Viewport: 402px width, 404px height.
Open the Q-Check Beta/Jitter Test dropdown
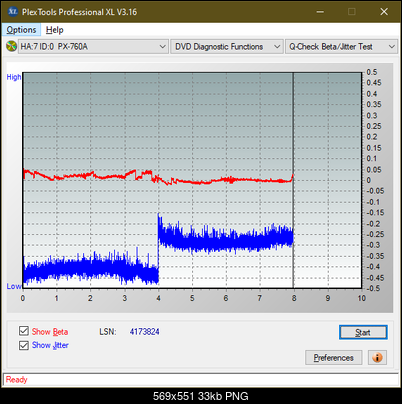click(341, 47)
